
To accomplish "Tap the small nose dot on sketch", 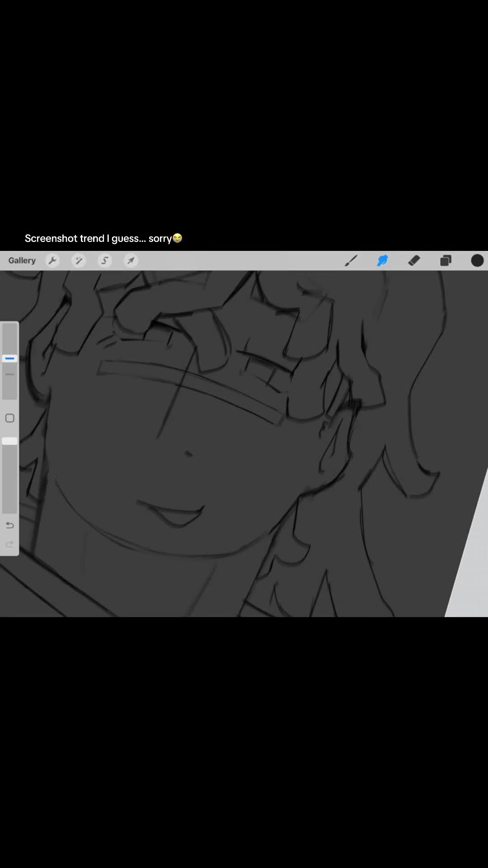I will (x=188, y=453).
